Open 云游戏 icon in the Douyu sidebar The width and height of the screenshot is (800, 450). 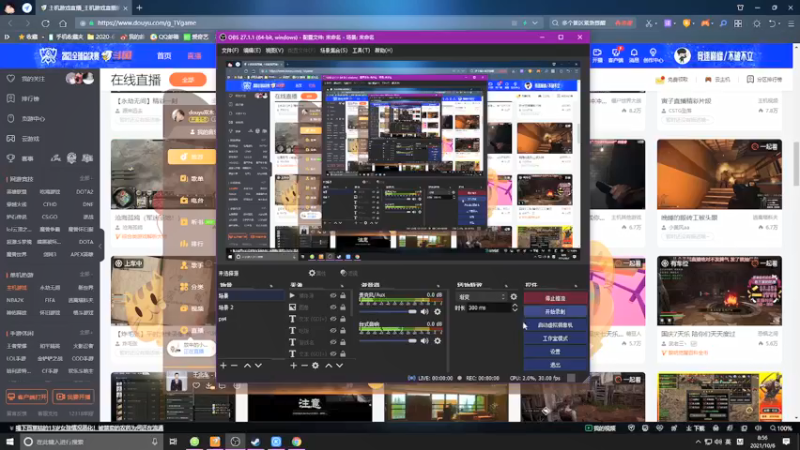tap(11, 138)
